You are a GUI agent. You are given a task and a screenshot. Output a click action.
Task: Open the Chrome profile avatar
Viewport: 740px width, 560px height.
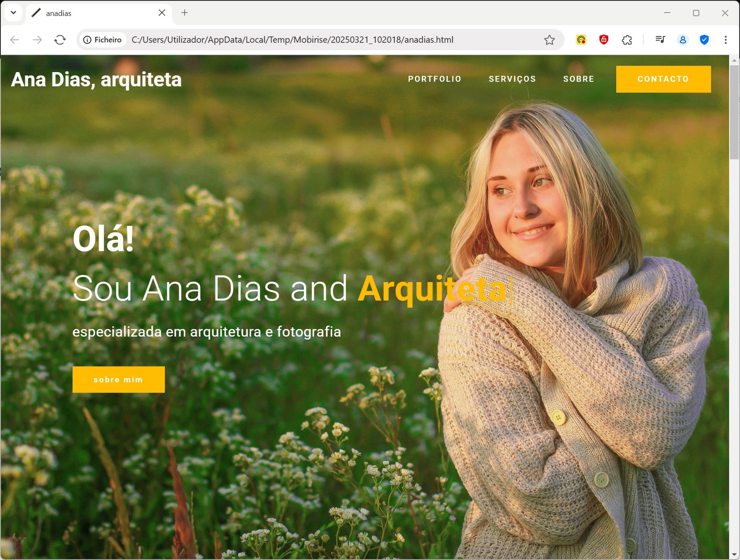[x=683, y=40]
